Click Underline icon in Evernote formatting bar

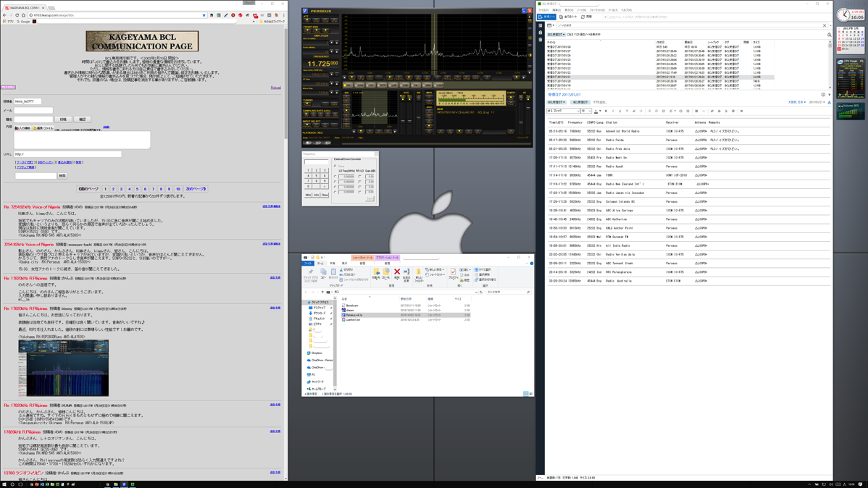click(x=620, y=111)
